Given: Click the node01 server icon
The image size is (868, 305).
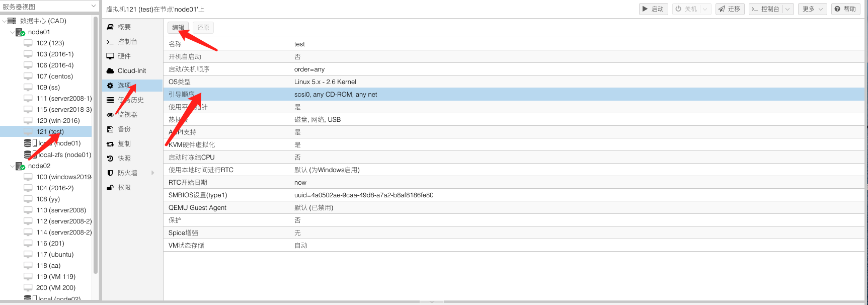Looking at the screenshot, I should (20, 32).
